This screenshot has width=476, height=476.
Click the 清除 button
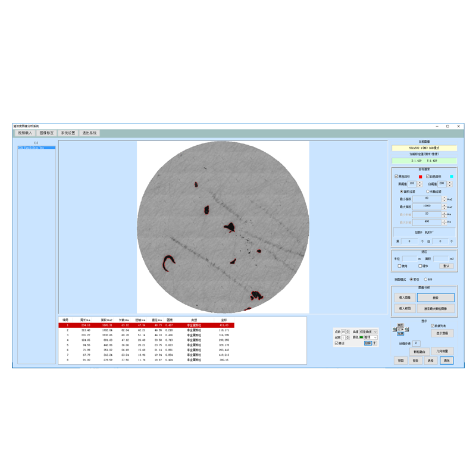point(447,361)
